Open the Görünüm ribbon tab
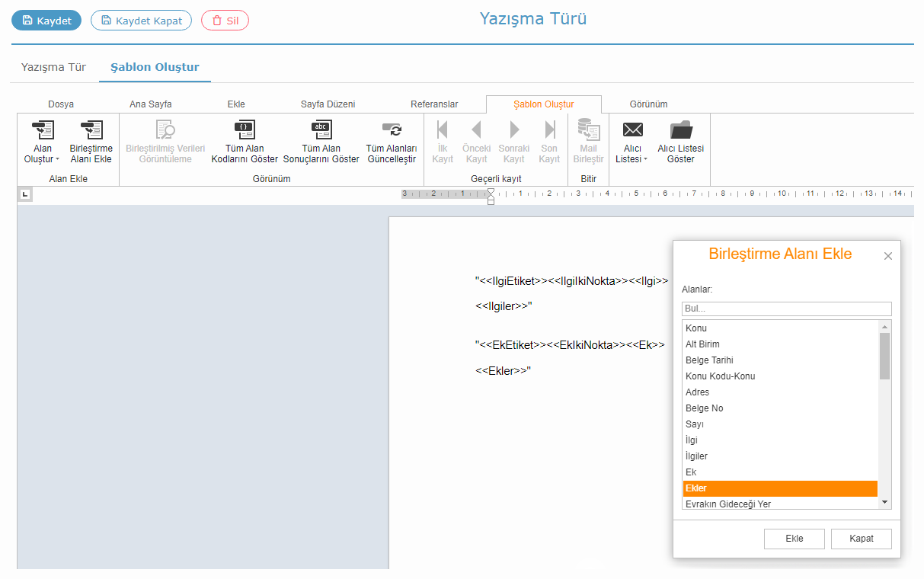The image size is (924, 579). (649, 104)
